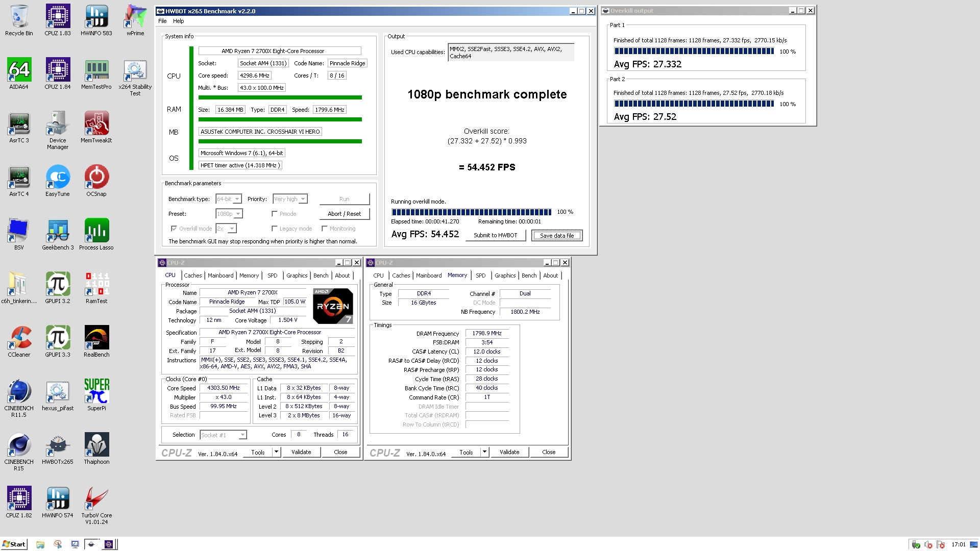This screenshot has height=551, width=980.
Task: Launch OCSnap desktop icon
Action: pyautogui.click(x=96, y=181)
